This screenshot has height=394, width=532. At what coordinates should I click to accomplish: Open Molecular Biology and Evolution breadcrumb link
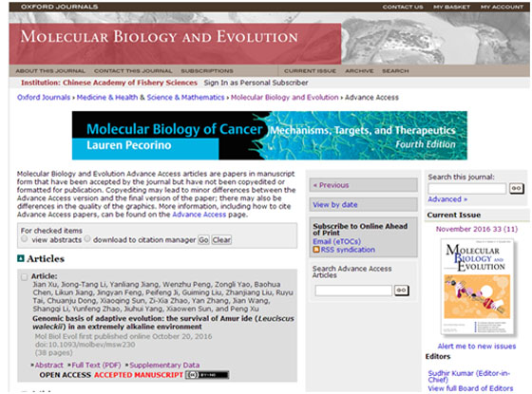285,97
